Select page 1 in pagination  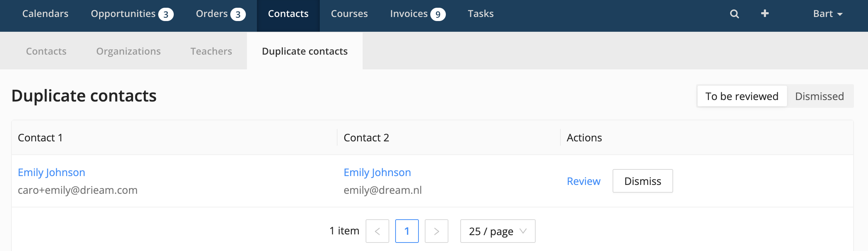[407, 231]
